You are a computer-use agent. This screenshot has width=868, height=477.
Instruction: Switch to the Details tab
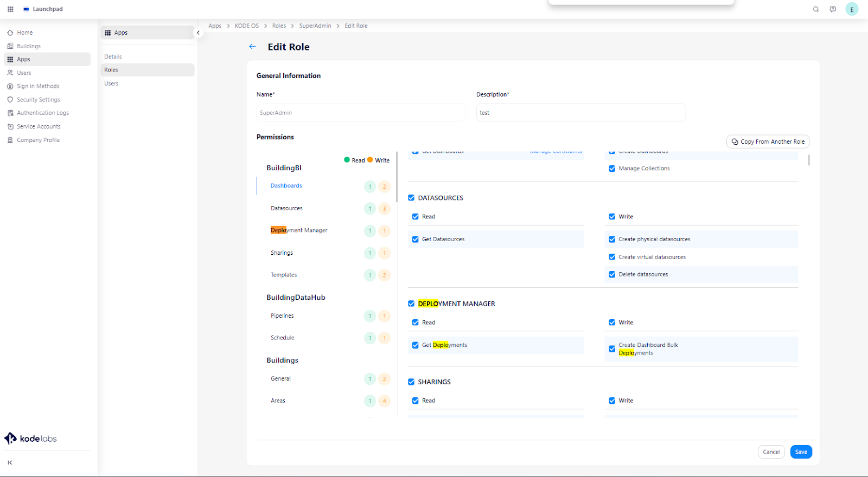(x=113, y=56)
